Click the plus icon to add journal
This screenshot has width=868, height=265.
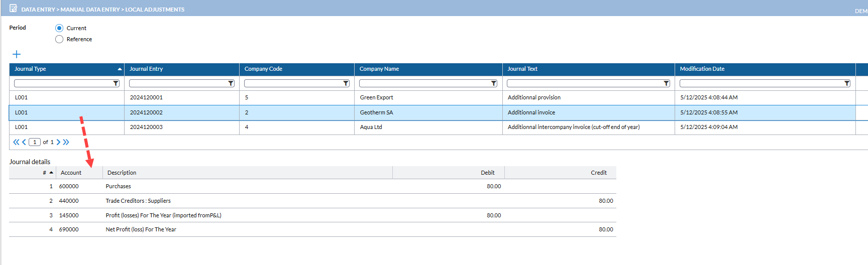click(x=17, y=54)
